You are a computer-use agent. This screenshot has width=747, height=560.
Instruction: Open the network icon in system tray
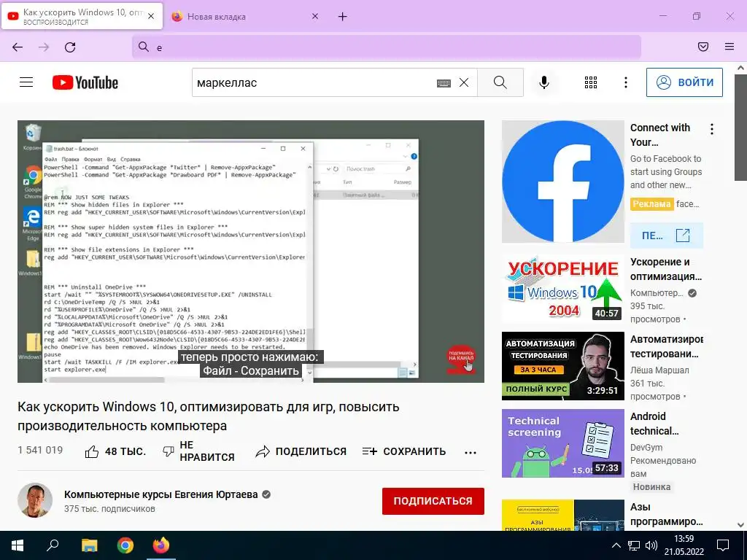click(634, 545)
